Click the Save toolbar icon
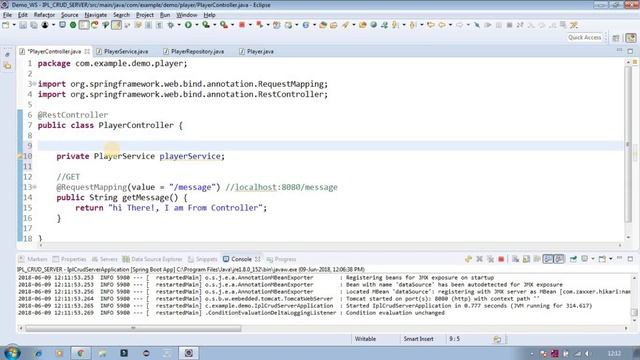Viewport: 640px width, 360px height. pos(23,25)
